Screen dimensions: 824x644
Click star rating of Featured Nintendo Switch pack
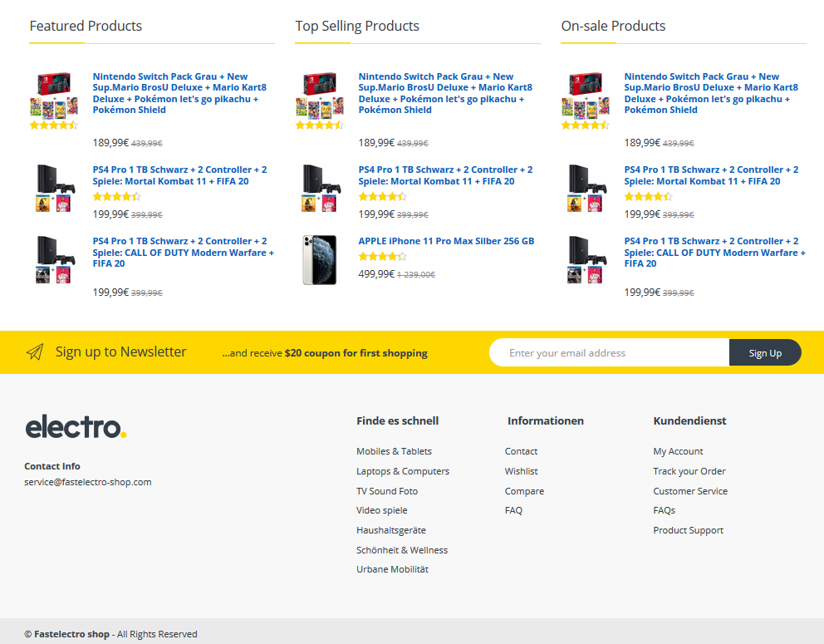pos(54,125)
